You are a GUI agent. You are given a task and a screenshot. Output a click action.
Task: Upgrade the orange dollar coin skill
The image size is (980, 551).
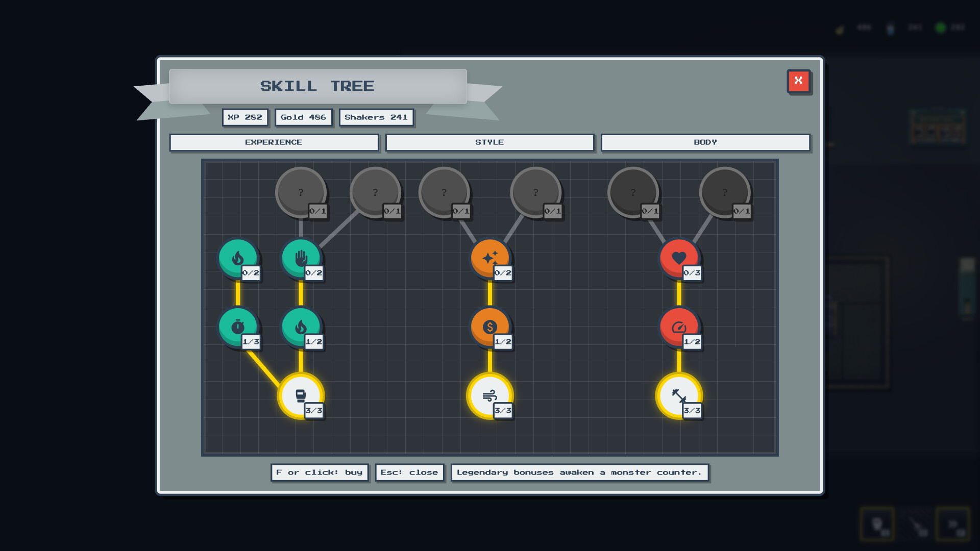490,327
